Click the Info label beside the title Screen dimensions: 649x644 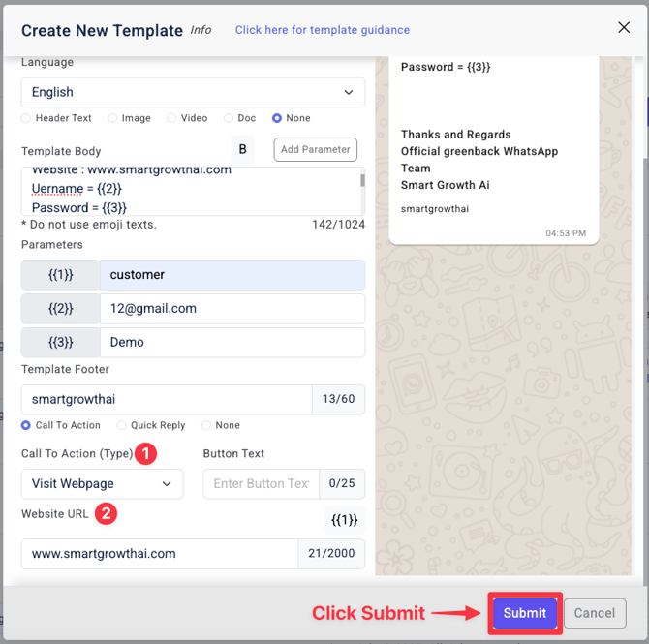point(201,30)
